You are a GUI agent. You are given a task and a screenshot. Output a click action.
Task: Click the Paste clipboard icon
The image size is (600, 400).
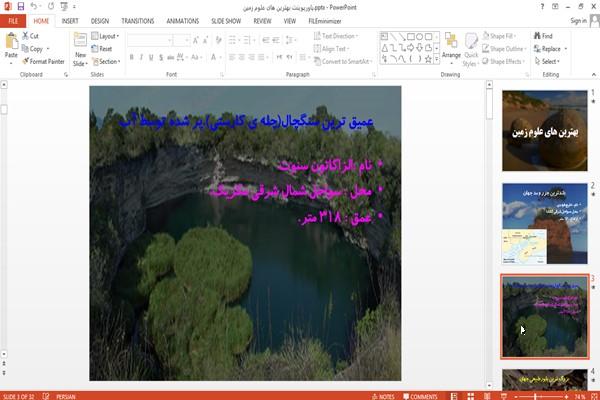(11, 41)
